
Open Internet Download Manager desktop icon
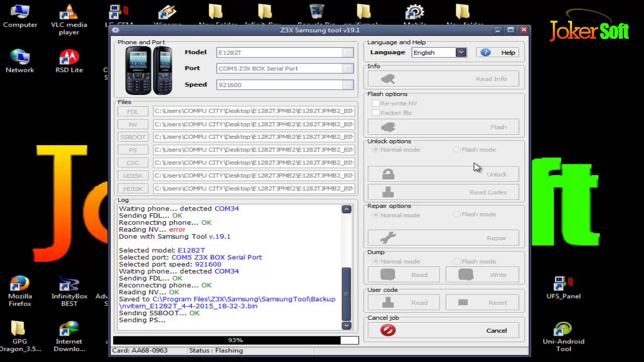pos(69,336)
